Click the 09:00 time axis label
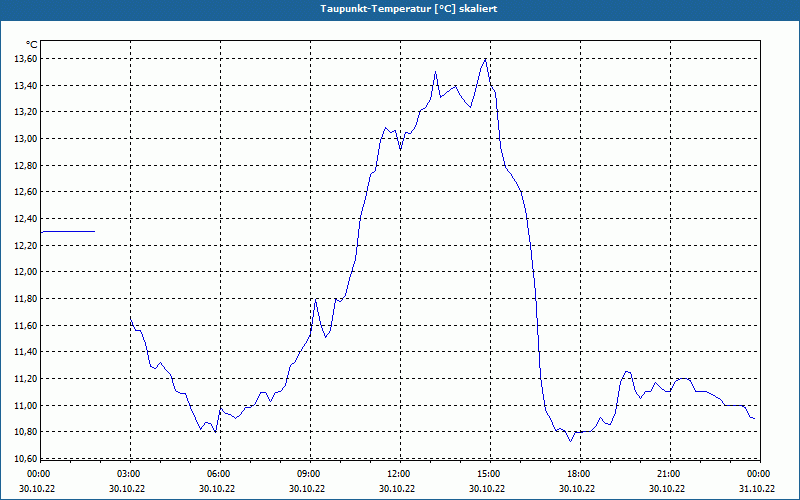800x500 pixels. tap(310, 474)
